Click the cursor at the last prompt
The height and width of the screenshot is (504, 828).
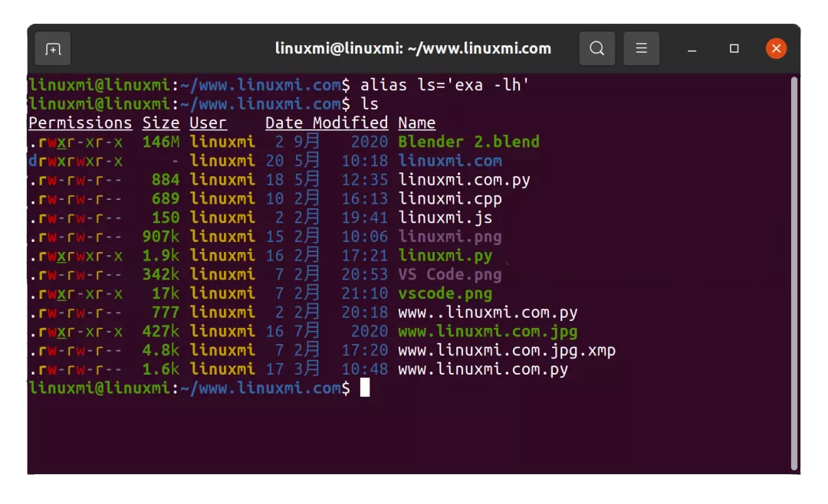(365, 388)
